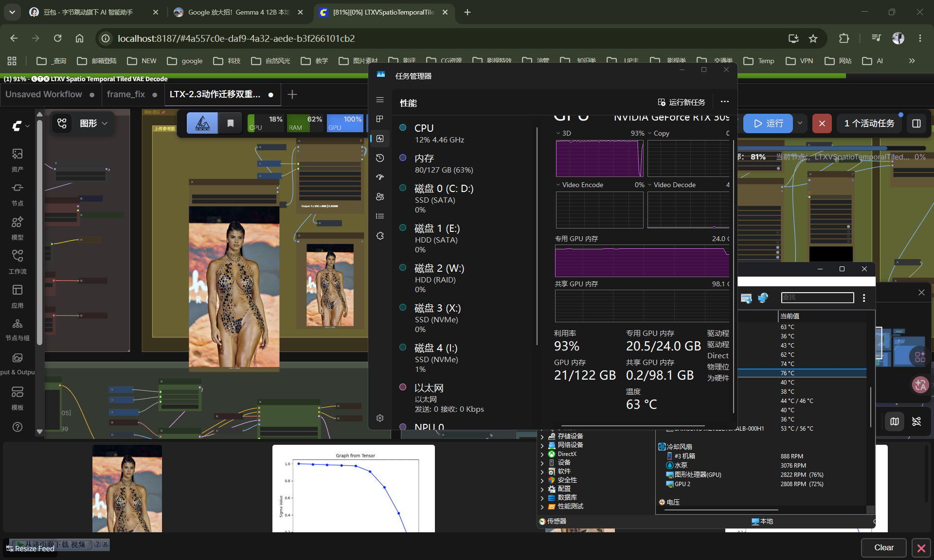Open the ComfyUI help question-mark icon
Viewport: 934px width, 560px height.
(18, 427)
